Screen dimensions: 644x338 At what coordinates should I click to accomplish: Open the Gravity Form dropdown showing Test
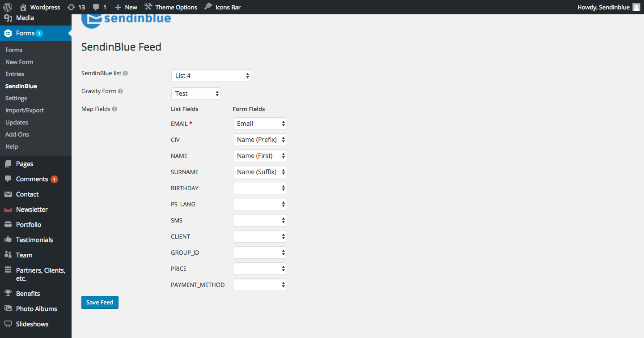(196, 94)
